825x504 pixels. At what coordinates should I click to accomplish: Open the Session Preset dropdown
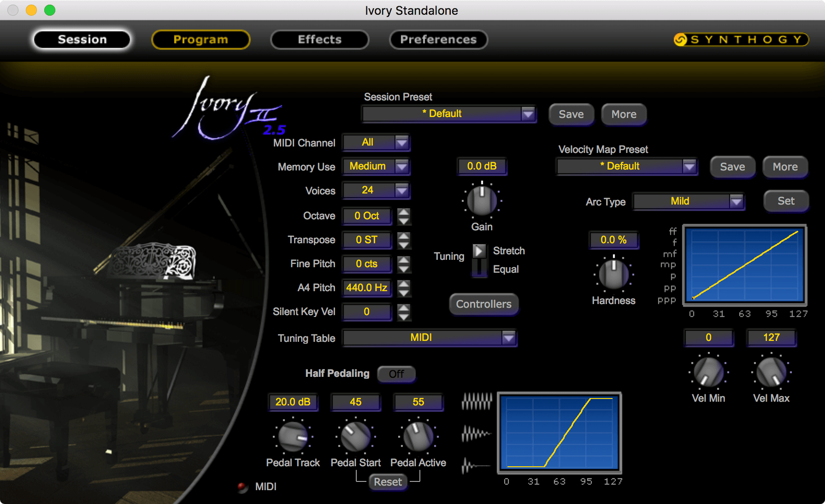[x=449, y=114]
